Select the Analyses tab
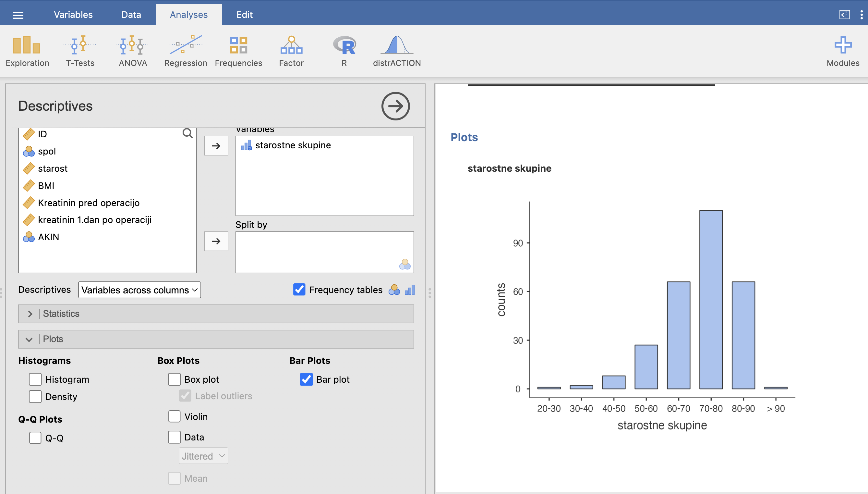Viewport: 868px width, 494px height. [x=189, y=15]
